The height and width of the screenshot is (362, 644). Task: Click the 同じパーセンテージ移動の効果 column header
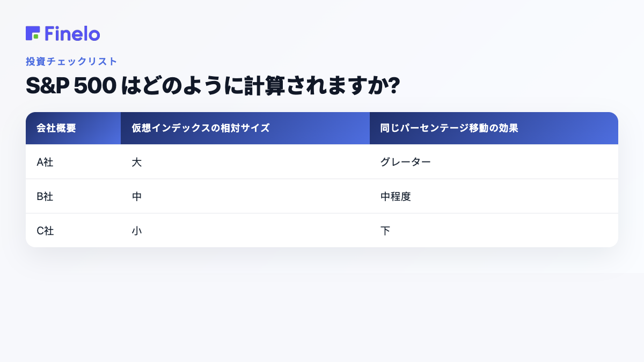pyautogui.click(x=494, y=128)
